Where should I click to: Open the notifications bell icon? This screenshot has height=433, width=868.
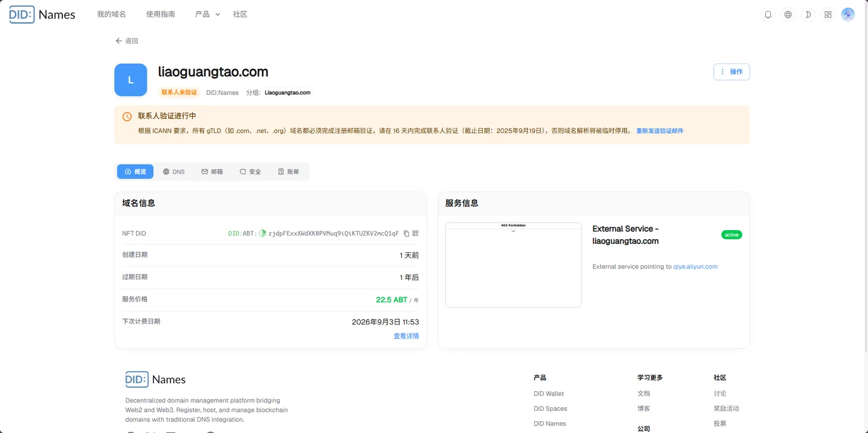[x=768, y=15]
